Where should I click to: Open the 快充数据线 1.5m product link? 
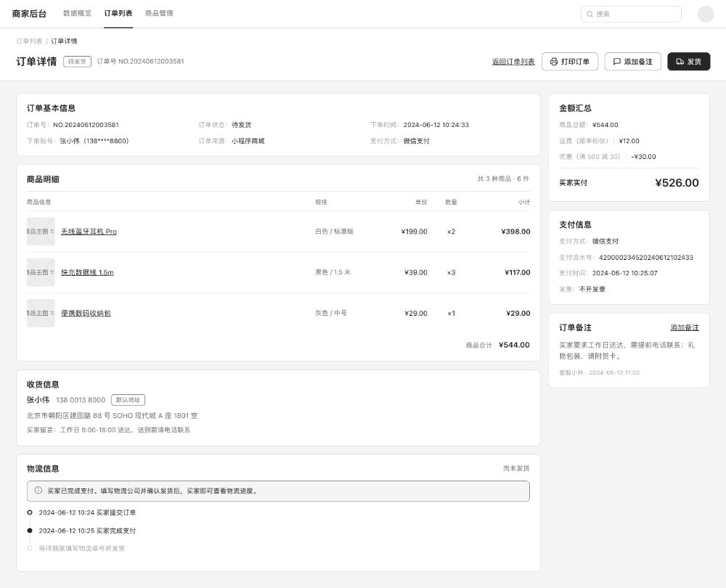[x=88, y=272]
